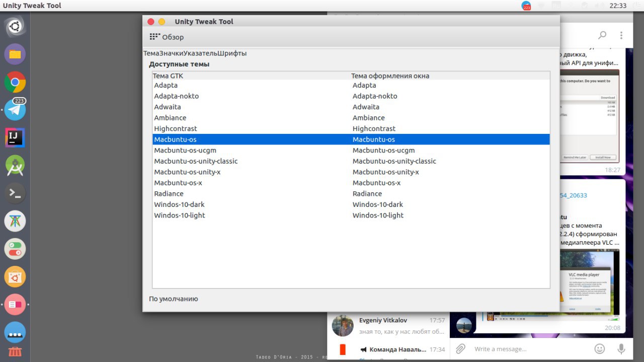Open the tricolor tower app dock icon
This screenshot has width=644, height=362.
(x=15, y=221)
